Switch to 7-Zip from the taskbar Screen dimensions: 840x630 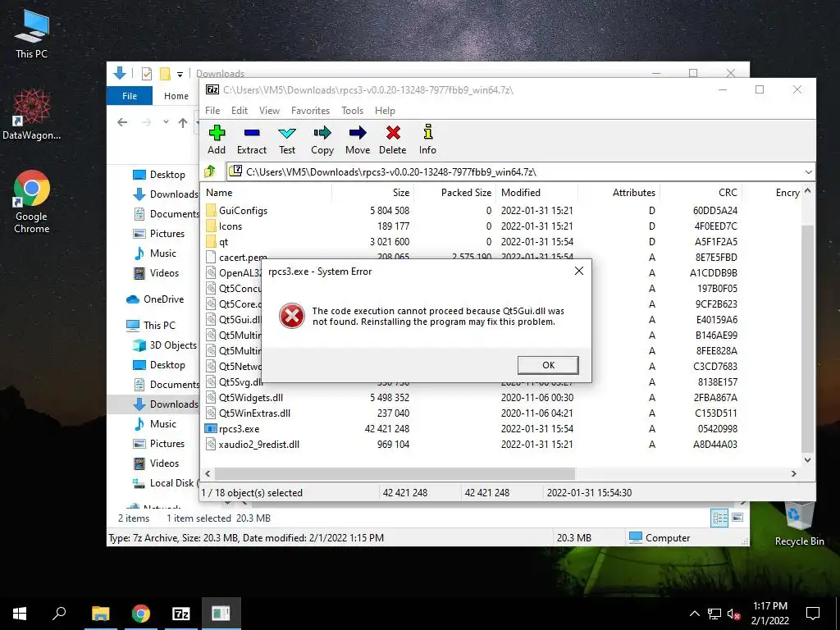click(x=181, y=614)
